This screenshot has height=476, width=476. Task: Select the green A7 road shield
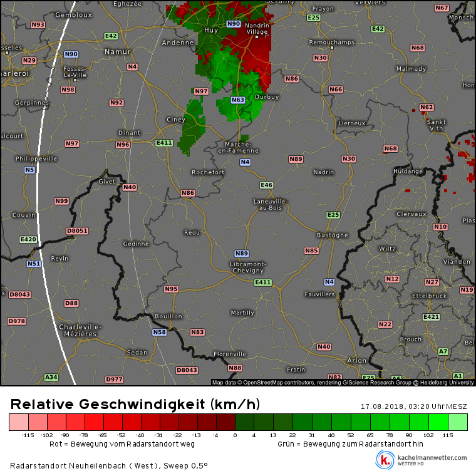point(443,351)
